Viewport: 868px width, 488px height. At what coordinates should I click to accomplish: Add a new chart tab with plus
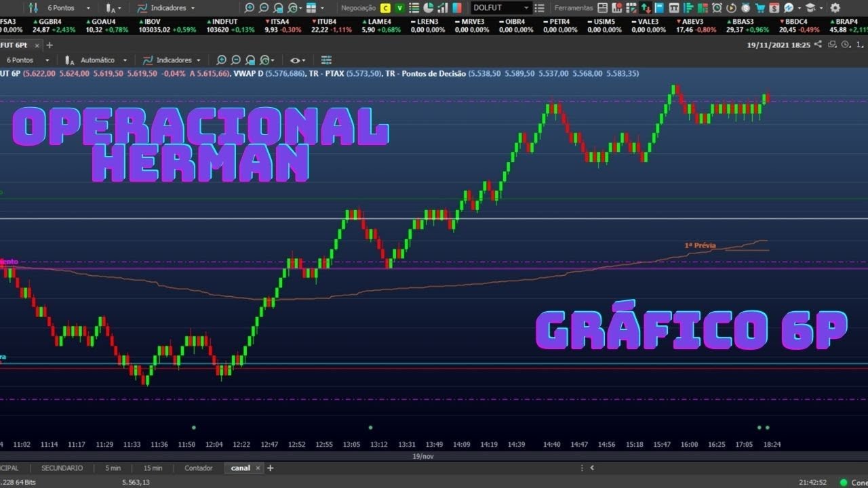(49, 45)
